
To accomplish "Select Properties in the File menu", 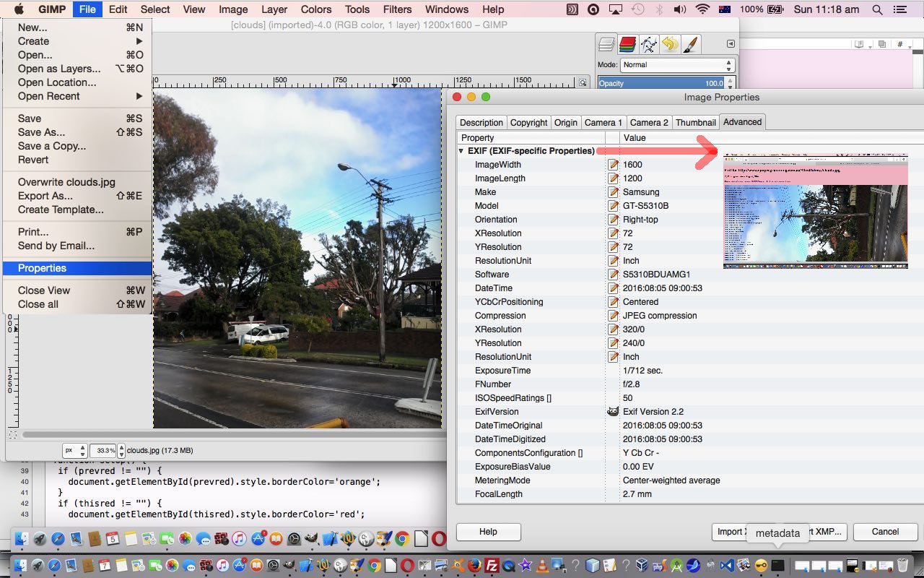I will pyautogui.click(x=42, y=268).
